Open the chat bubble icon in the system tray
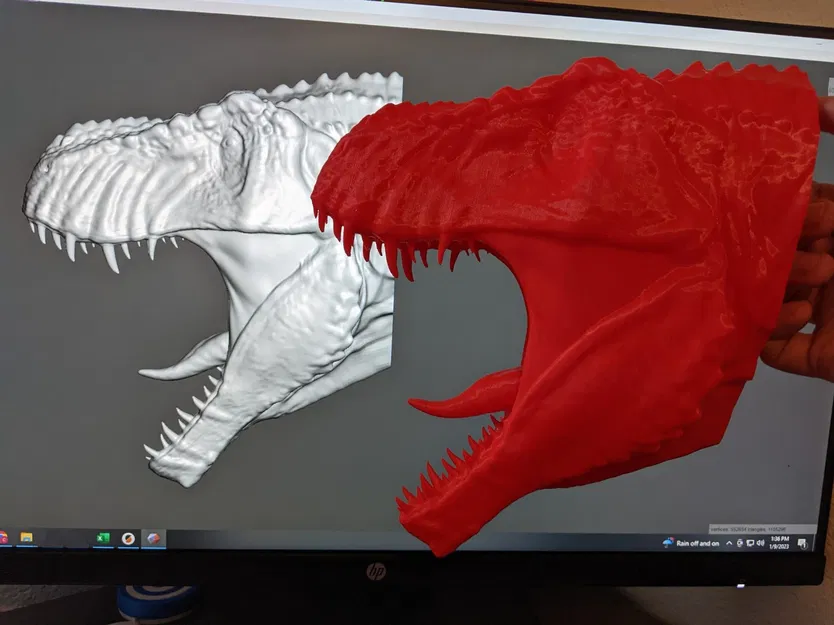This screenshot has height=625, width=834. click(750, 543)
